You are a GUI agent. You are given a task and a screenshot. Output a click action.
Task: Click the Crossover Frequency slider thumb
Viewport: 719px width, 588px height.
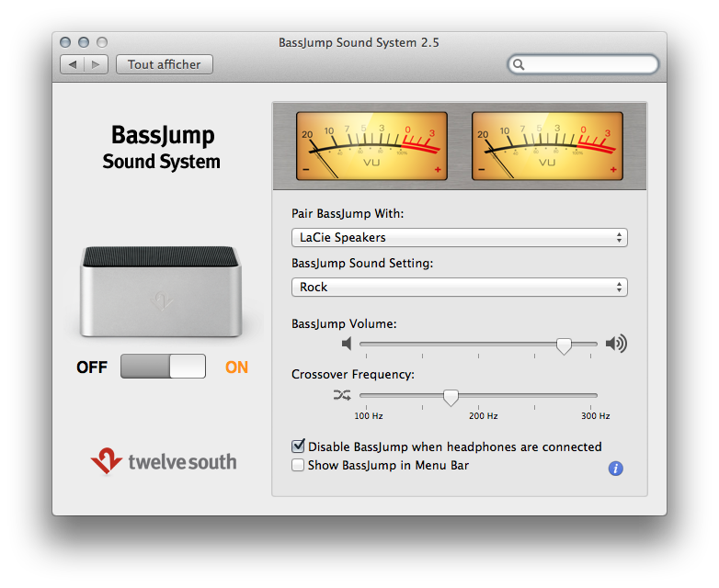(x=451, y=397)
